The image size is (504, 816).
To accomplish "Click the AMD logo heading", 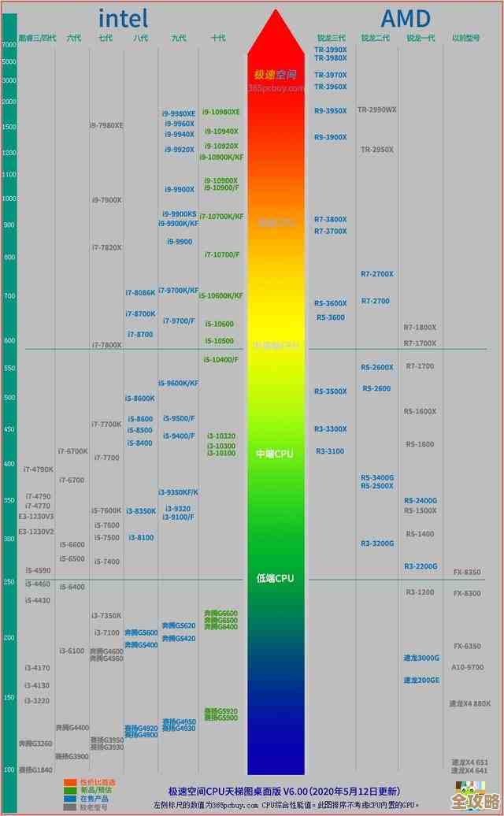I will tap(406, 18).
